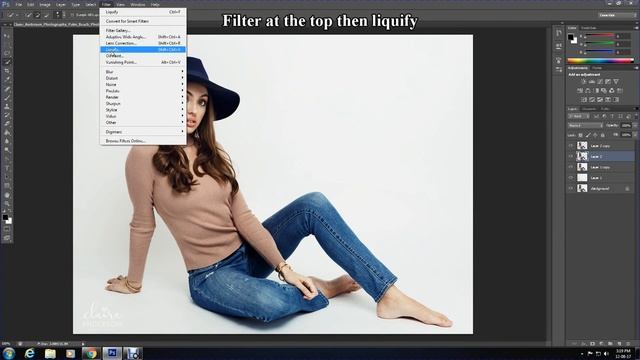This screenshot has width=640, height=360.
Task: Add a Color Balance adjustment
Action: pos(587,91)
